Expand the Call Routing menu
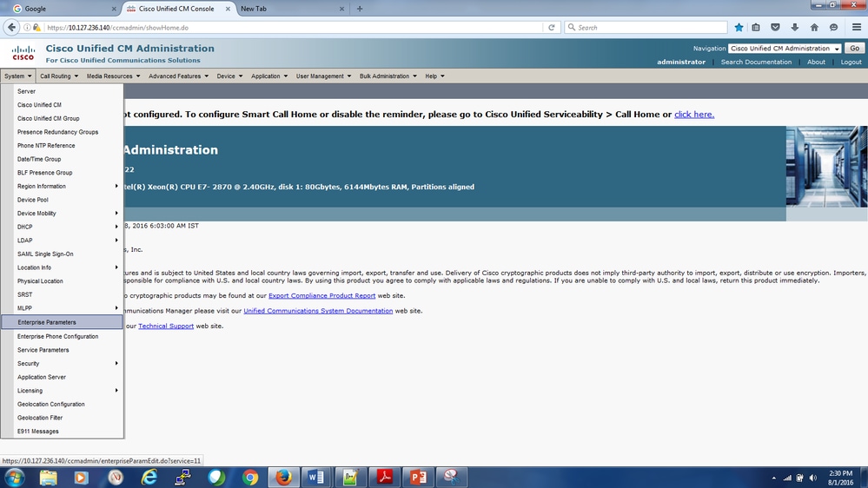This screenshot has width=868, height=488. tap(59, 76)
